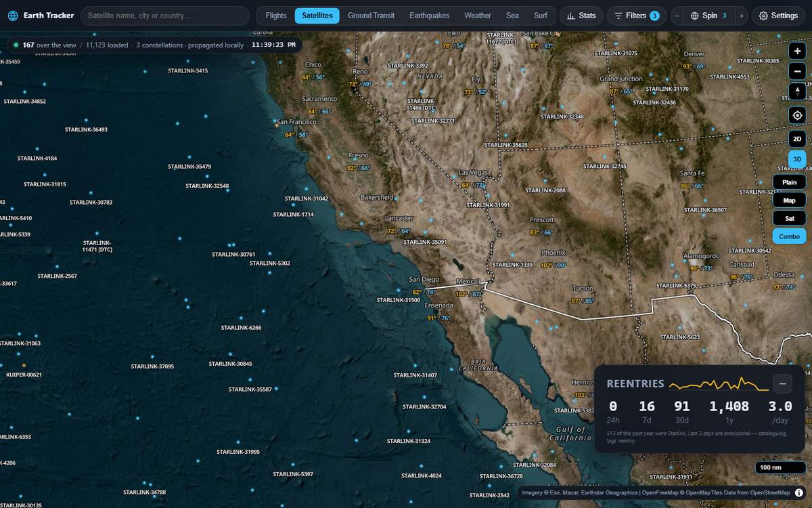812x508 pixels.
Task: Switch to the Earthquakes tab
Action: pos(429,16)
